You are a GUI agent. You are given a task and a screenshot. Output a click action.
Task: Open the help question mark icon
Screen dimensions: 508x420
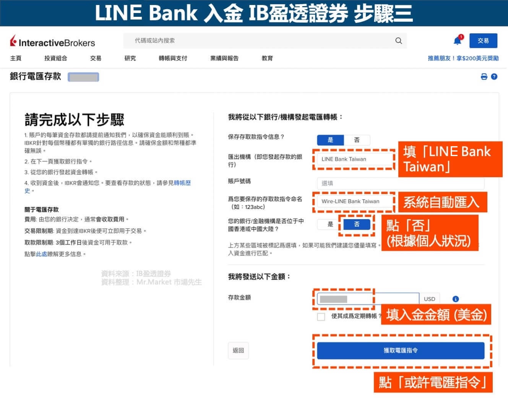(494, 77)
